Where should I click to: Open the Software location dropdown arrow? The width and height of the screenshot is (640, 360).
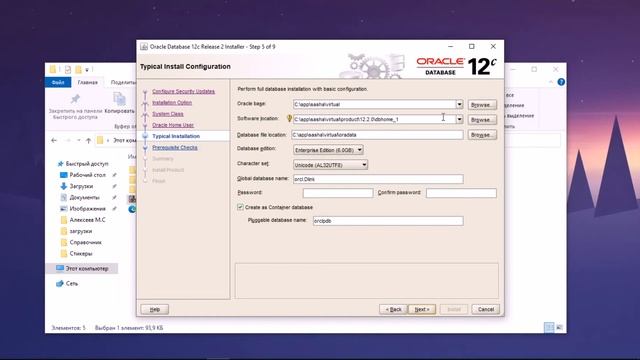pos(459,119)
